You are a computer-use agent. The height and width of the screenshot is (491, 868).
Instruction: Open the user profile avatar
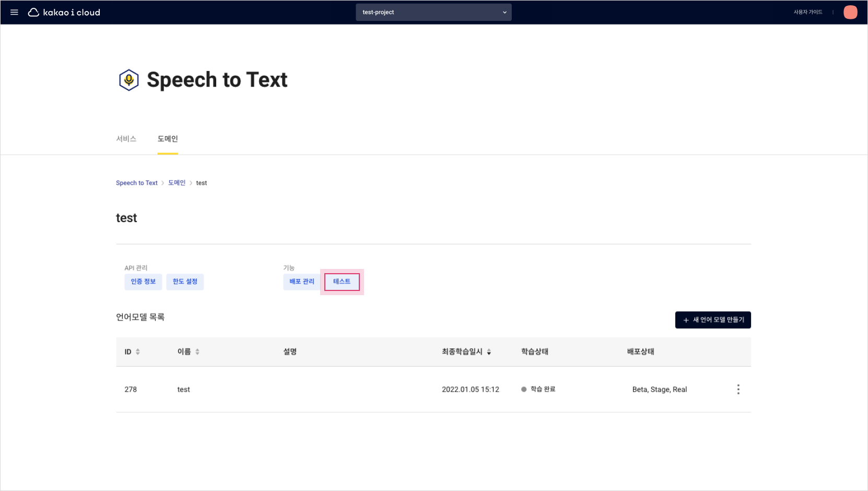[850, 12]
